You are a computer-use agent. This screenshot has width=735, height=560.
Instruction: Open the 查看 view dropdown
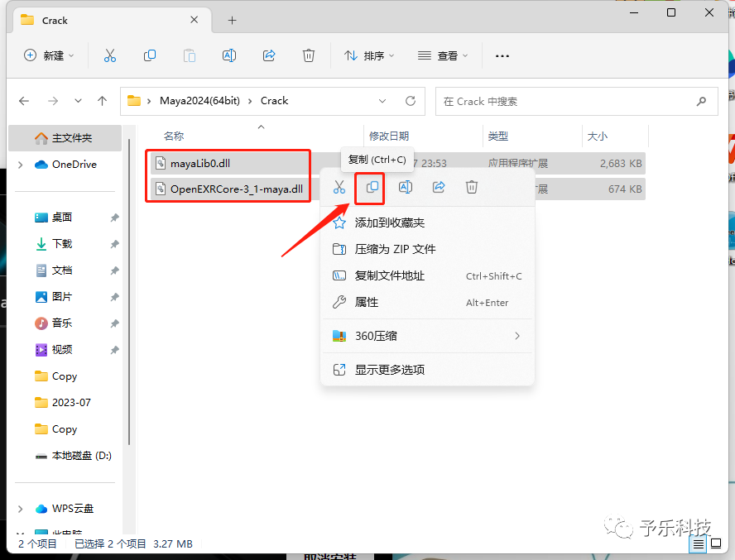pos(443,55)
